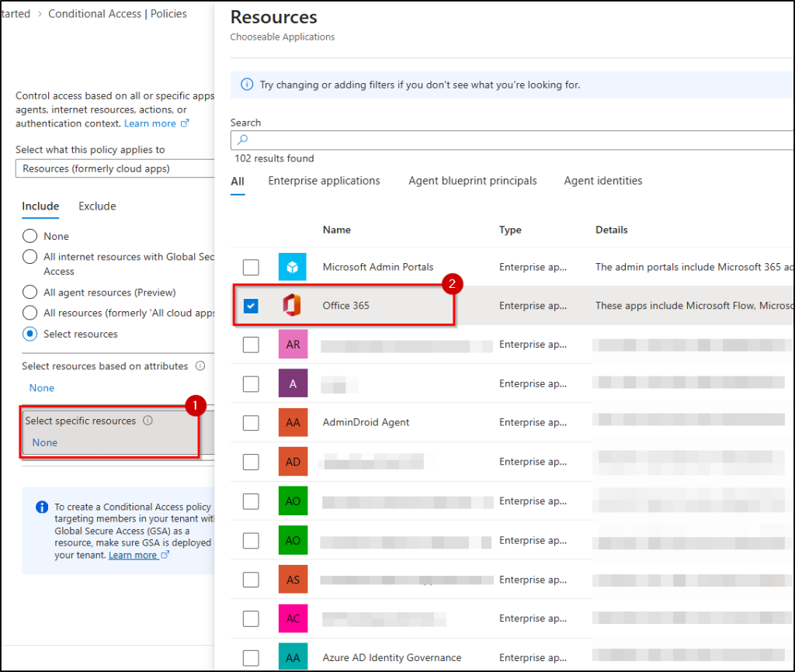Click the orange AD app icon
795x672 pixels.
click(293, 462)
